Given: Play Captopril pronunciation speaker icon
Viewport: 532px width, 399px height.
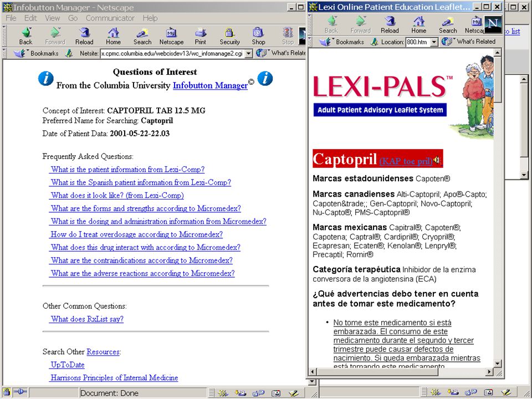Looking at the screenshot, I should click(437, 160).
